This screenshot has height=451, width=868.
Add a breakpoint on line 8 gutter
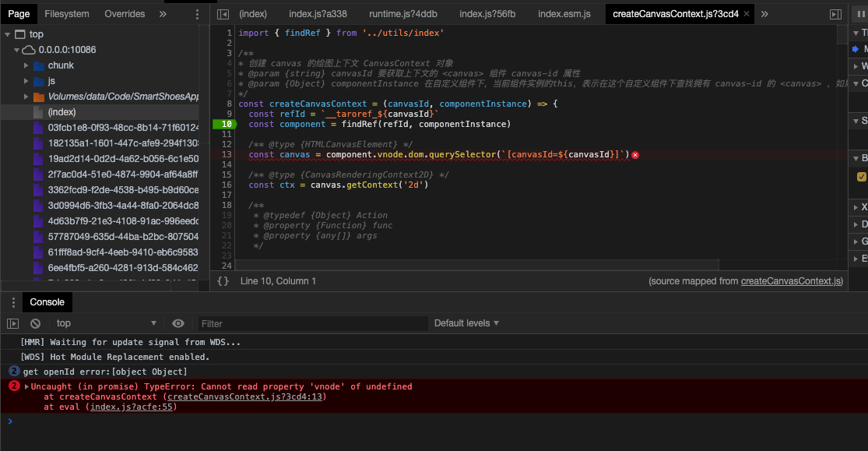(x=229, y=104)
